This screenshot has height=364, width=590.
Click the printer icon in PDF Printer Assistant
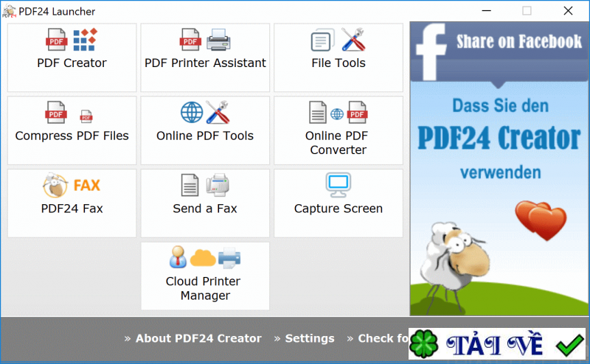tap(218, 40)
